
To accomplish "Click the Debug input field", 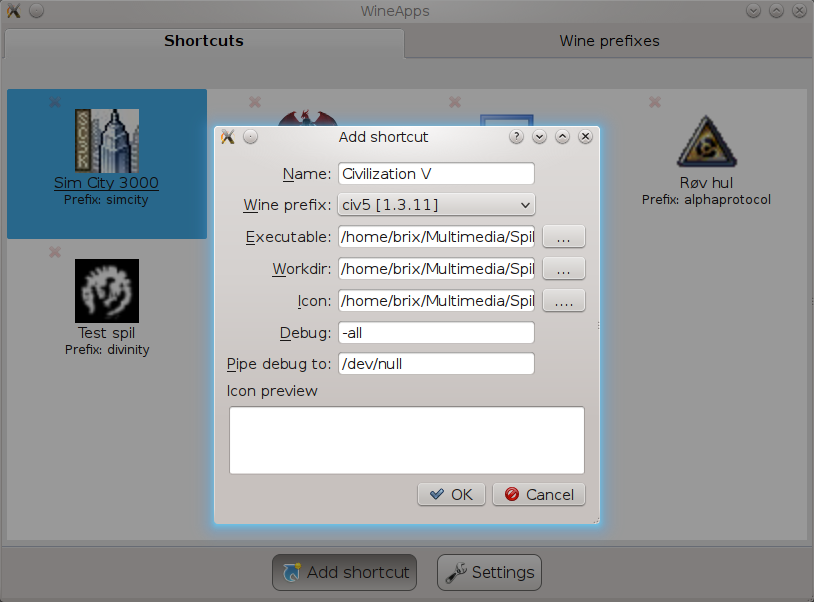I will pos(436,332).
